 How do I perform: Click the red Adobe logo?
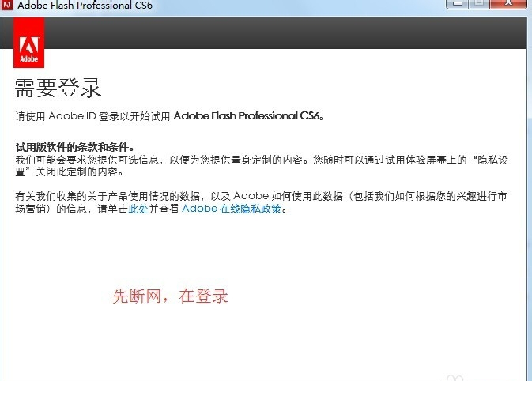pos(28,43)
